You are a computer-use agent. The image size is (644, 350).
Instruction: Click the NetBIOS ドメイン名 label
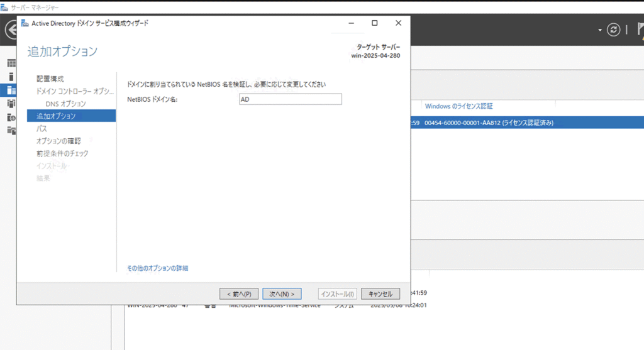click(152, 99)
